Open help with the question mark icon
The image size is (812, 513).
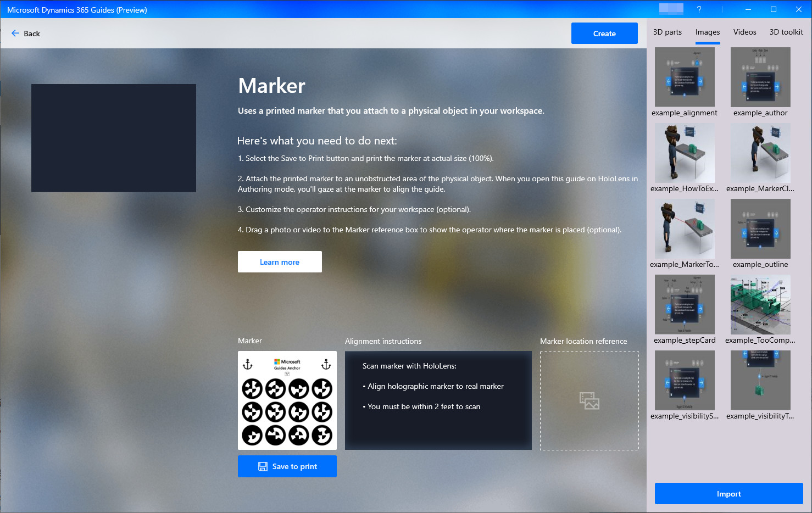click(x=699, y=9)
